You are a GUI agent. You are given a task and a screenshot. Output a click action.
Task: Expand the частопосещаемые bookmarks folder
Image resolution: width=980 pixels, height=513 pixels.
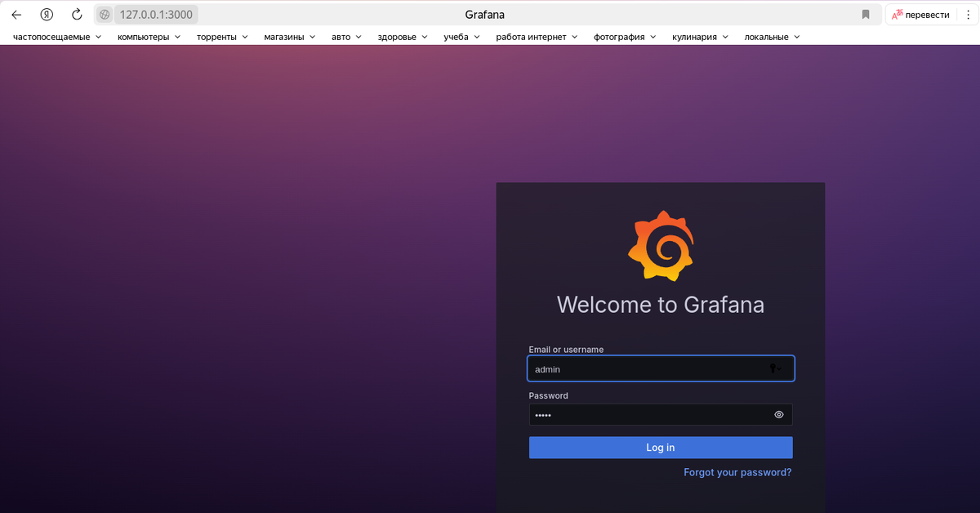pos(57,37)
